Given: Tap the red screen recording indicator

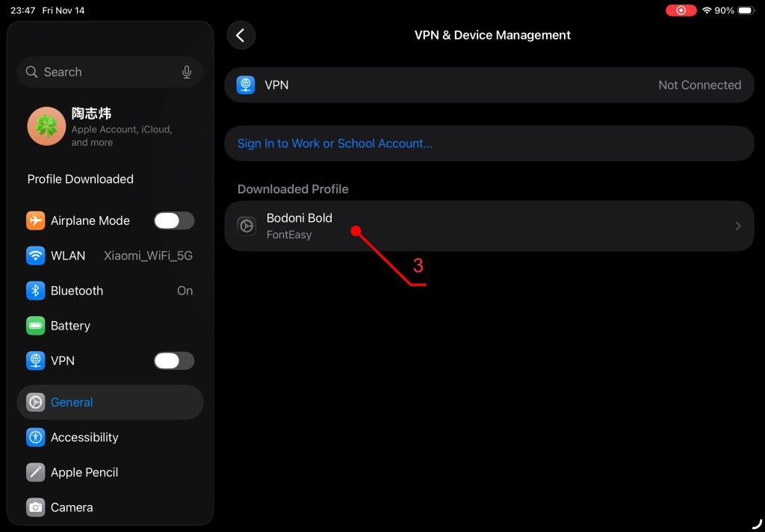Looking at the screenshot, I should coord(681,10).
